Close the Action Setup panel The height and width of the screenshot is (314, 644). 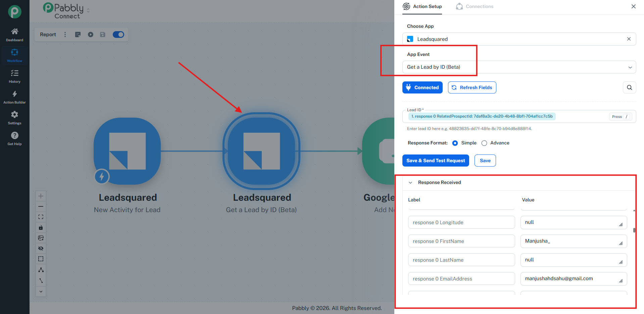pyautogui.click(x=633, y=6)
